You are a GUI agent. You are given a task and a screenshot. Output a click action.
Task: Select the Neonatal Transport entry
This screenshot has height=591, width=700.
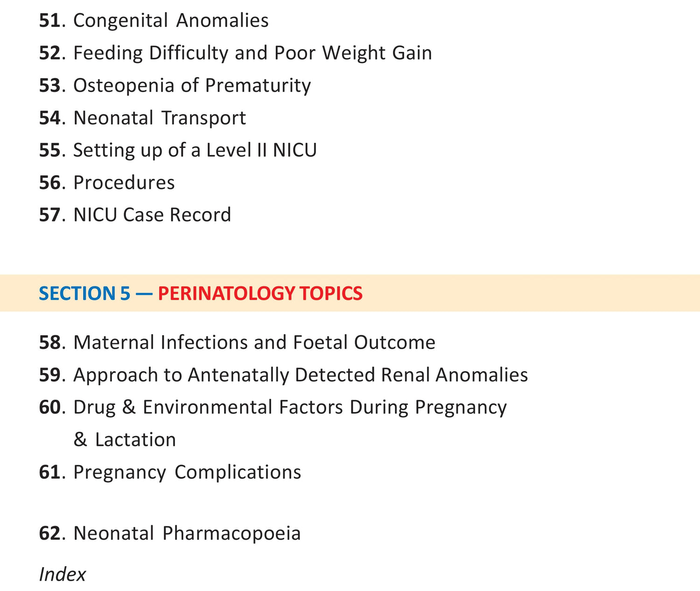click(x=160, y=118)
